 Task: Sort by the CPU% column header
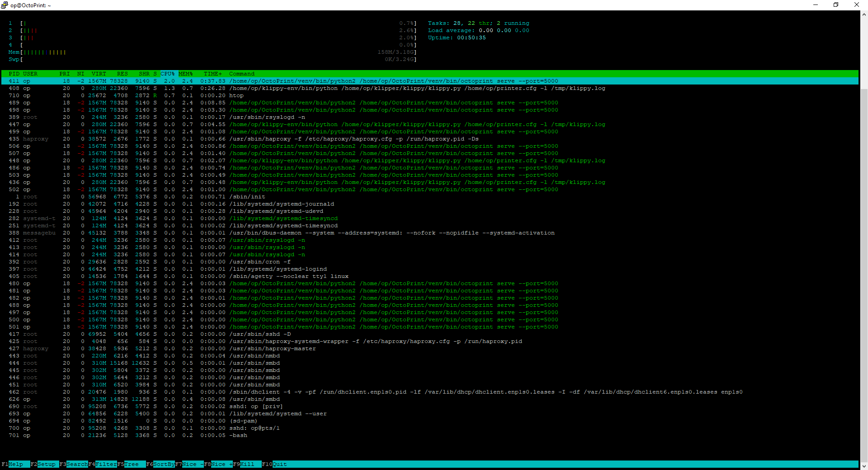pos(168,74)
